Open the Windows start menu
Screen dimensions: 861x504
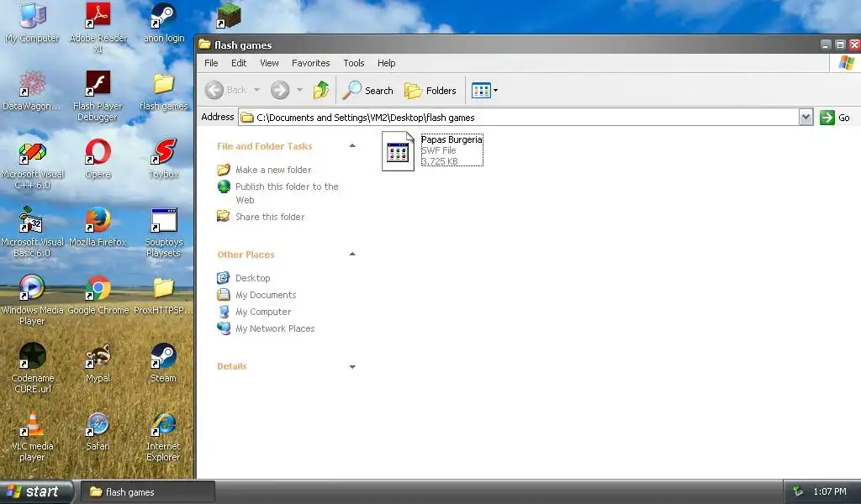[x=36, y=491]
